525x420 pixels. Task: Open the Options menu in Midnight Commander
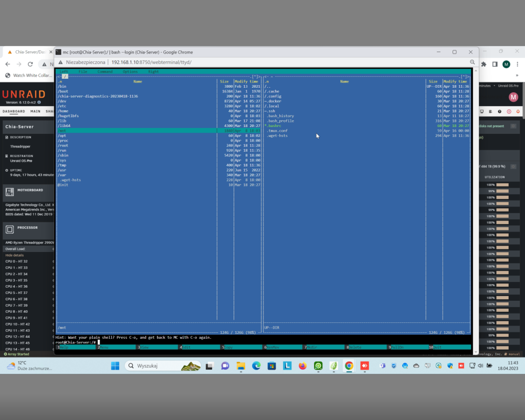coord(130,72)
